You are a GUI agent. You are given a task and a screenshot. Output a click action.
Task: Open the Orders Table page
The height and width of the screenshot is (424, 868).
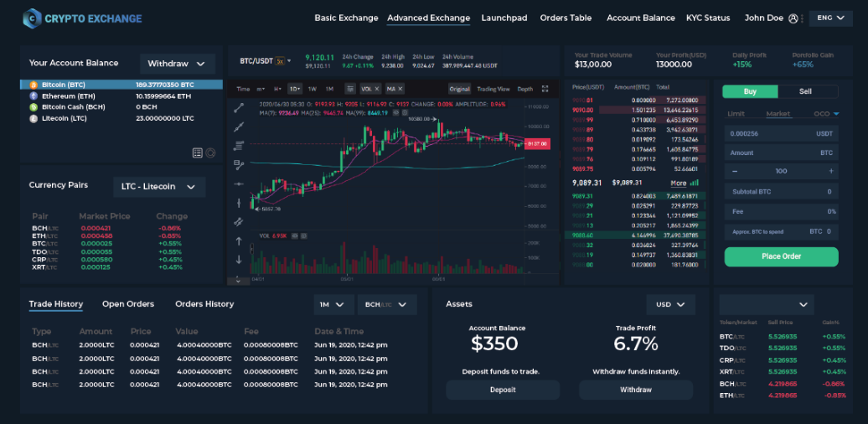pyautogui.click(x=566, y=18)
